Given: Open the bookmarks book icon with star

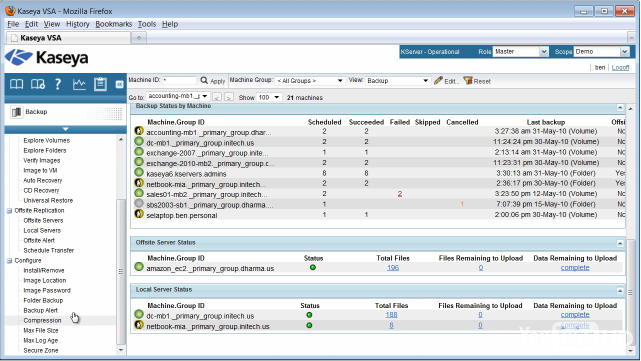Looking at the screenshot, I should (38, 84).
